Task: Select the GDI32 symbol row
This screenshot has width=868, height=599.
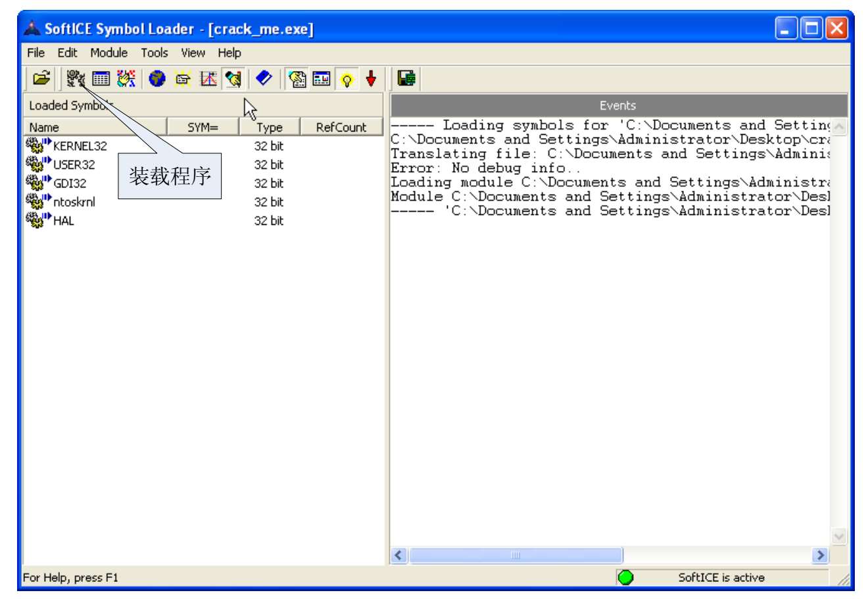Action: pos(203,183)
